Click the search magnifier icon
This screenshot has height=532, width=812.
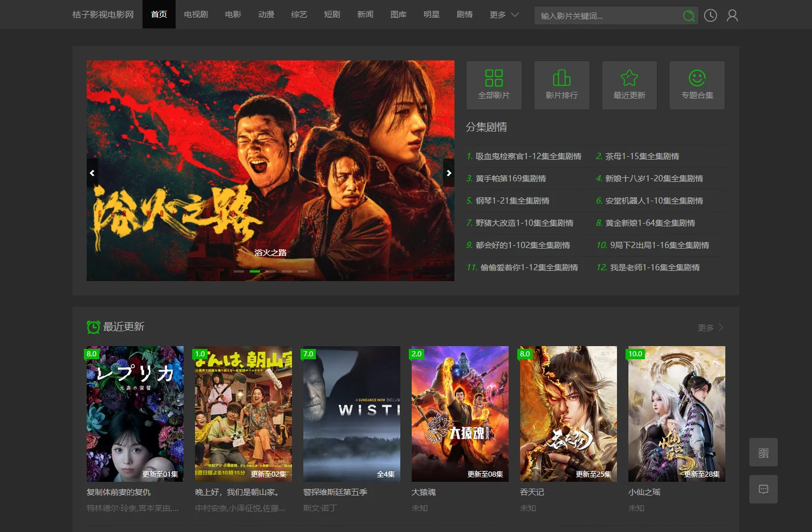[688, 16]
